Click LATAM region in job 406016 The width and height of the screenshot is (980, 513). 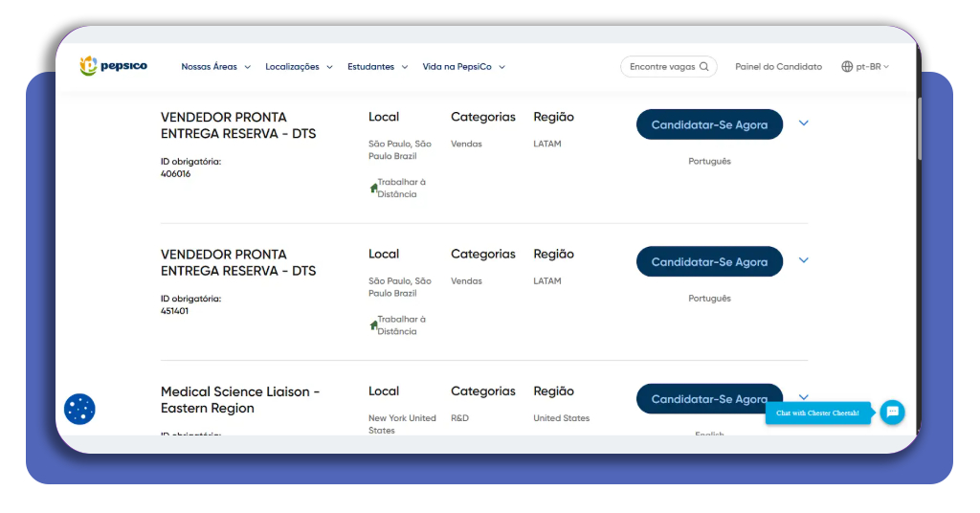[546, 144]
